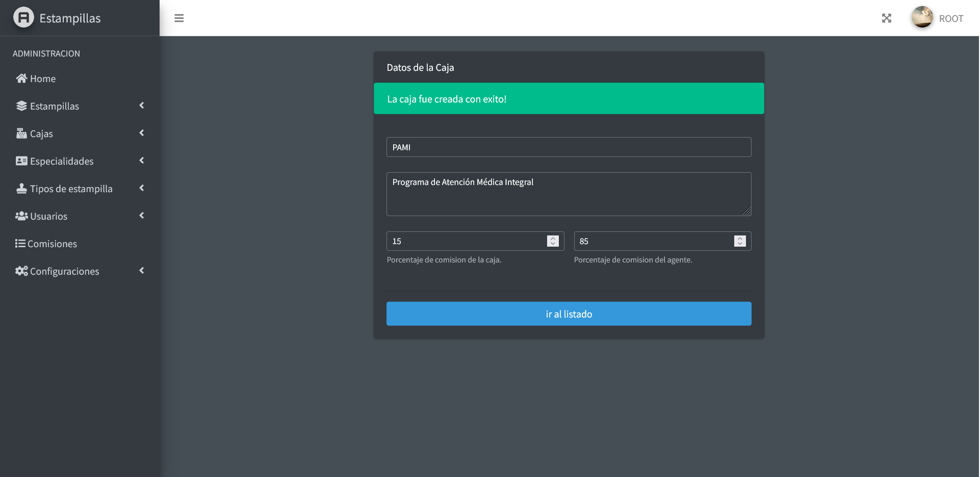Image resolution: width=980 pixels, height=477 pixels.
Task: Click the Home house icon
Action: pos(21,78)
